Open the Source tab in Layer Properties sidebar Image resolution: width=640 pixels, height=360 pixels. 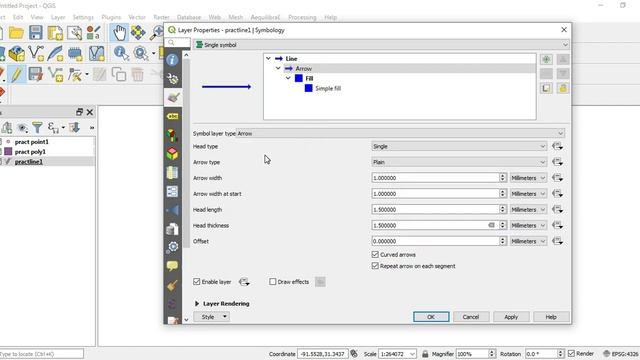pos(173,78)
